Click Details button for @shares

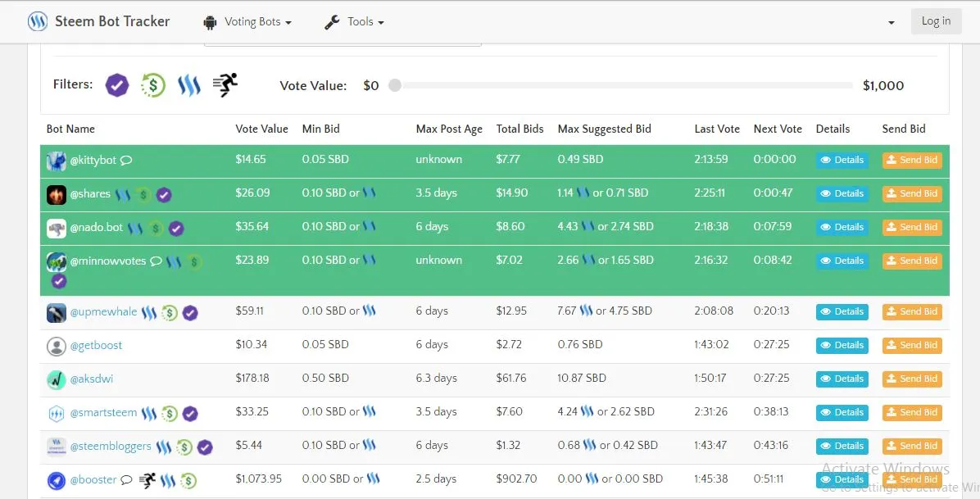[842, 194]
